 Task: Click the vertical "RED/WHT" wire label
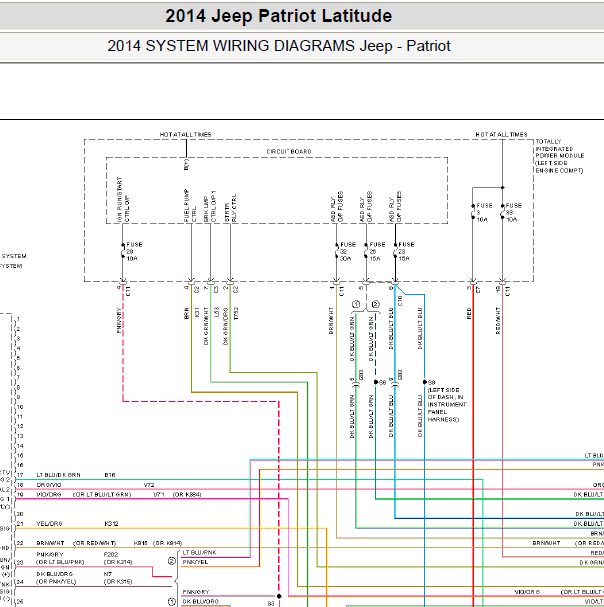point(498,321)
